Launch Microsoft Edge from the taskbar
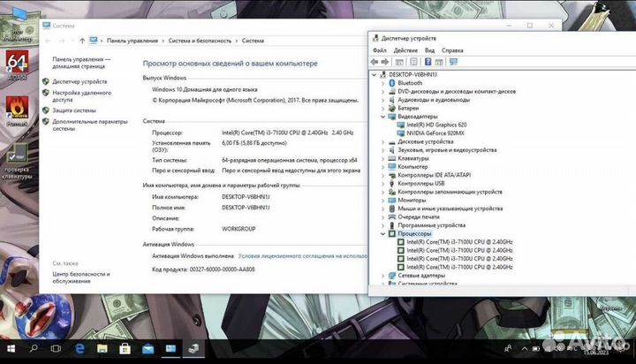Viewport: 636px width, 364px height. coord(79,349)
